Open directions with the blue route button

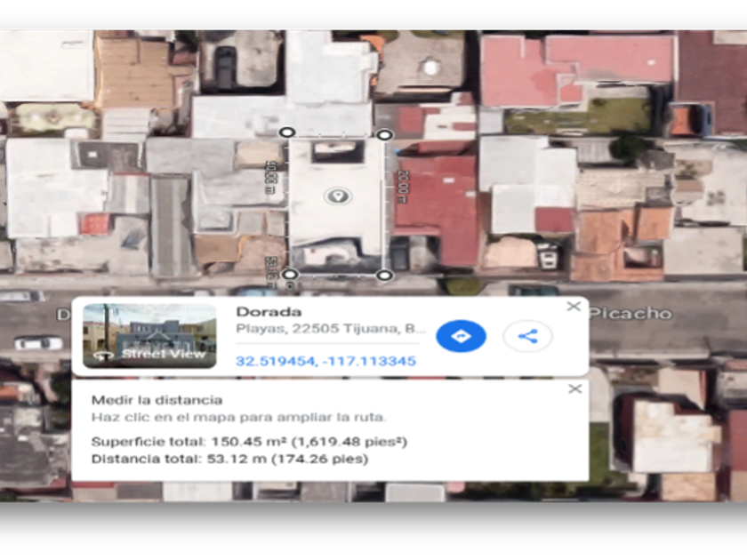(x=461, y=336)
